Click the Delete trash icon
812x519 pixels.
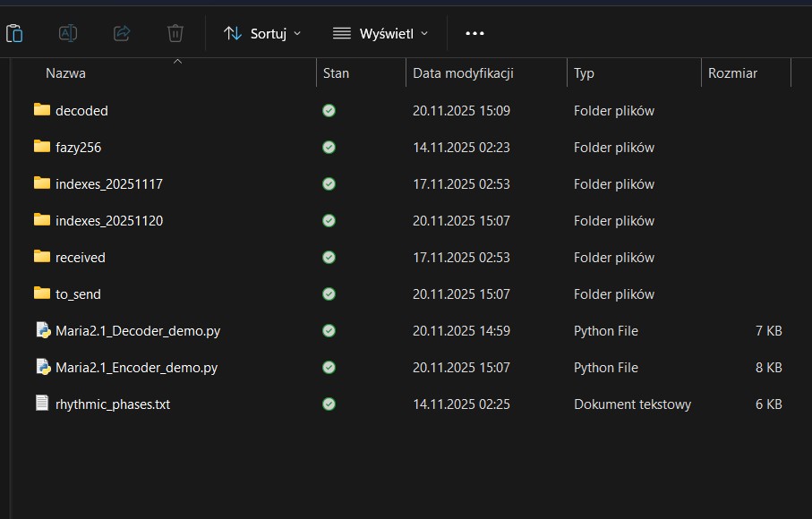tap(175, 33)
